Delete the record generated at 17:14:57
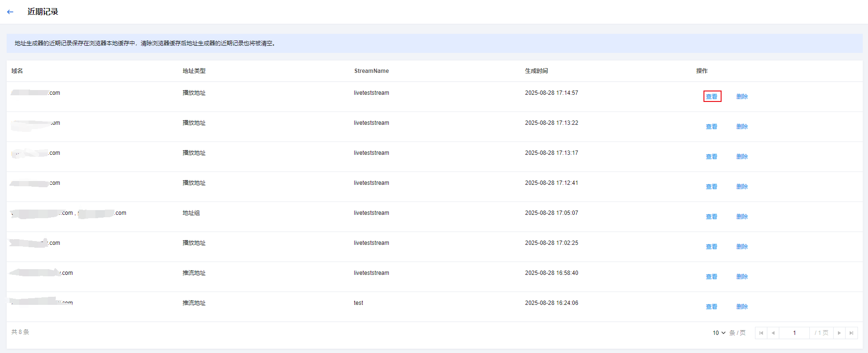Viewport: 868px width, 353px height. [x=742, y=97]
